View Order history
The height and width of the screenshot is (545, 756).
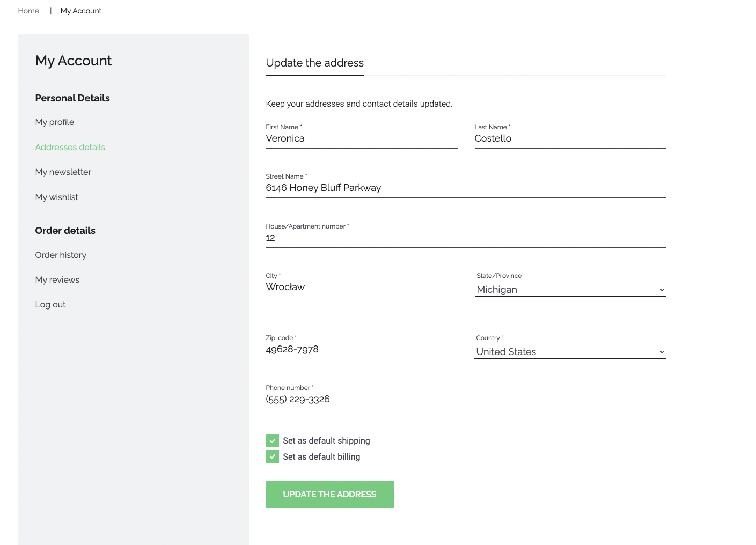(x=61, y=255)
